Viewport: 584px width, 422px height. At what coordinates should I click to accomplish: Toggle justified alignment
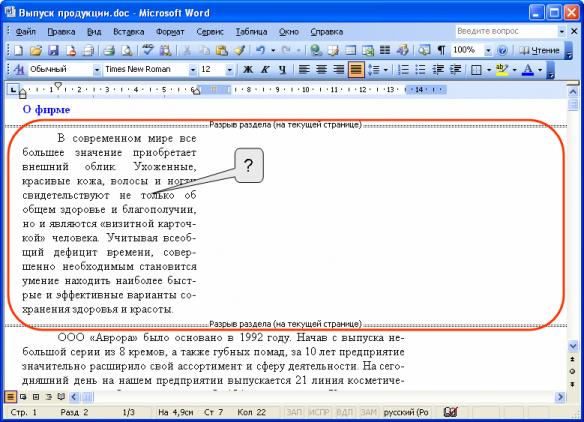click(x=356, y=69)
